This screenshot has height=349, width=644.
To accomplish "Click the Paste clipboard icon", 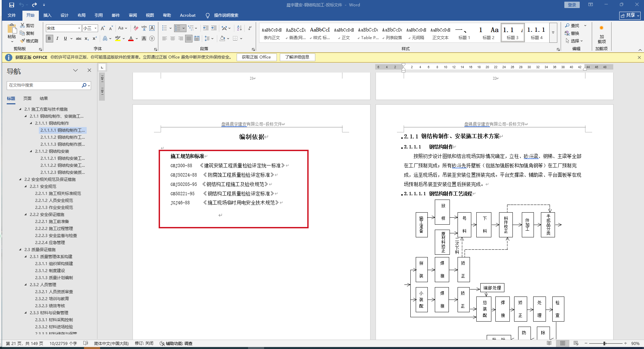I will [12, 29].
